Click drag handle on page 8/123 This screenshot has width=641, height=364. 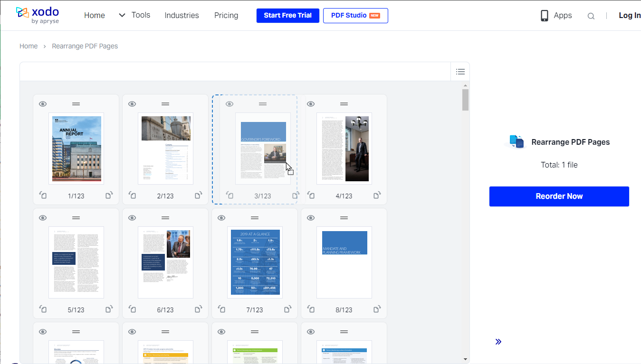[344, 218]
